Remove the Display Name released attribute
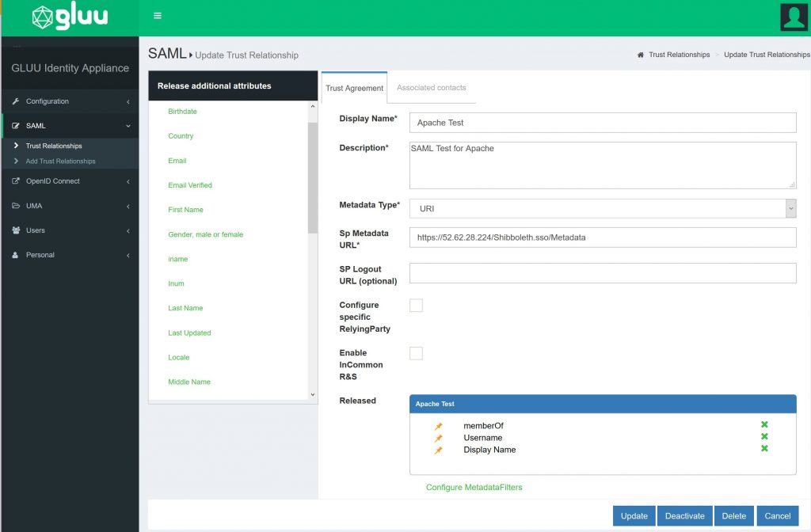The image size is (811, 532). [764, 449]
